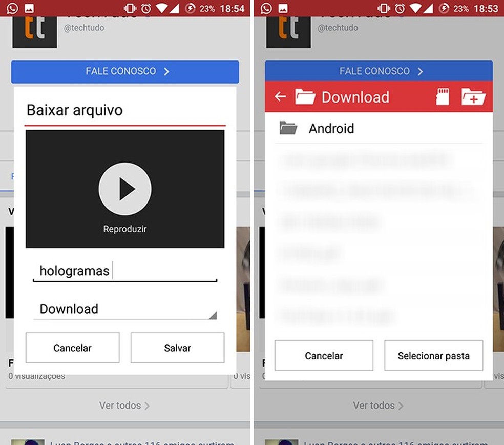Image resolution: width=504 pixels, height=445 pixels.
Task: Cancel the Baixar arquivo dialog
Action: pos(72,348)
